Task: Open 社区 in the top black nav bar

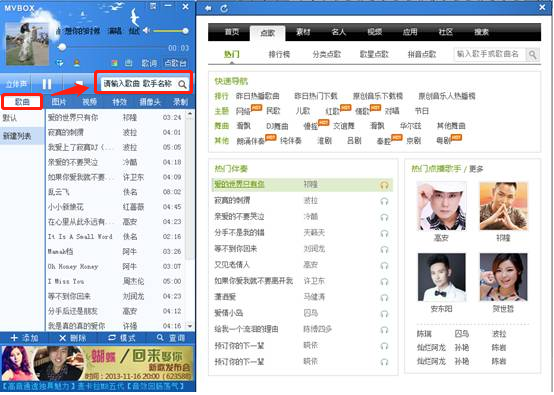Action: click(x=446, y=32)
